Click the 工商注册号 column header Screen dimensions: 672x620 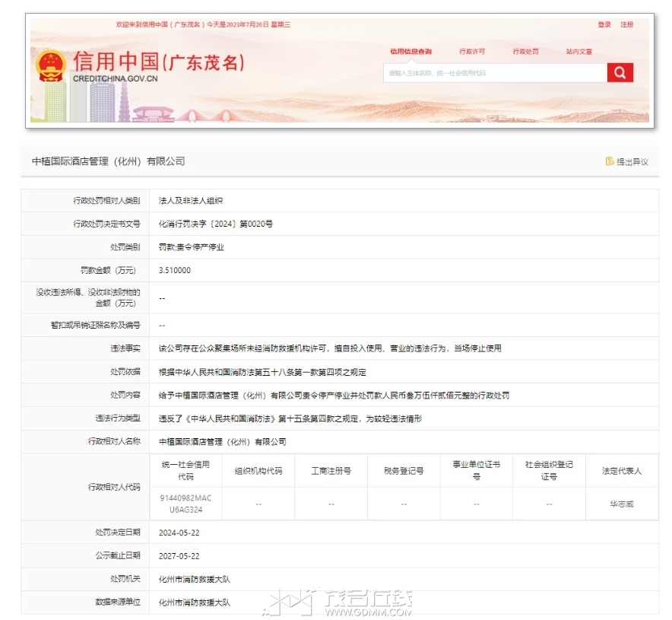pos(331,471)
